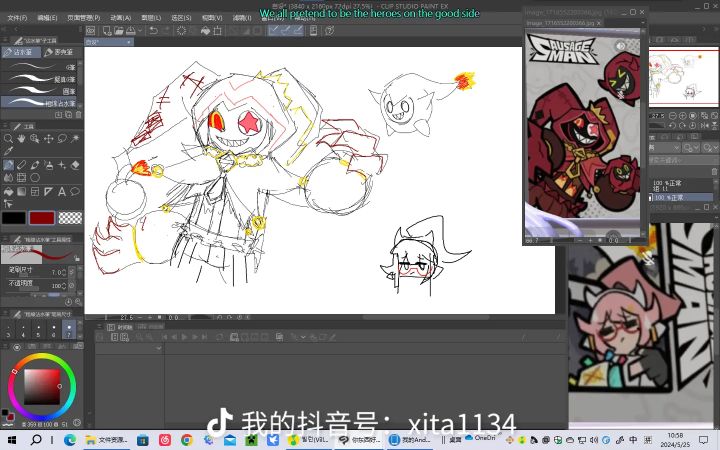
Task: Open the Edit menu
Action: [x=47, y=18]
